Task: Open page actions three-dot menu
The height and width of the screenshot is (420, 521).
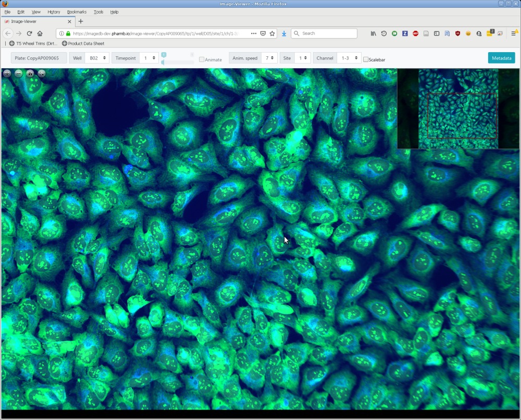Action: click(254, 33)
